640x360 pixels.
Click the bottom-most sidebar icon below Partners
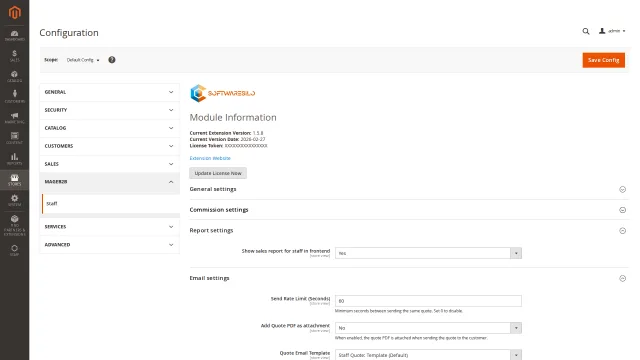(15, 250)
